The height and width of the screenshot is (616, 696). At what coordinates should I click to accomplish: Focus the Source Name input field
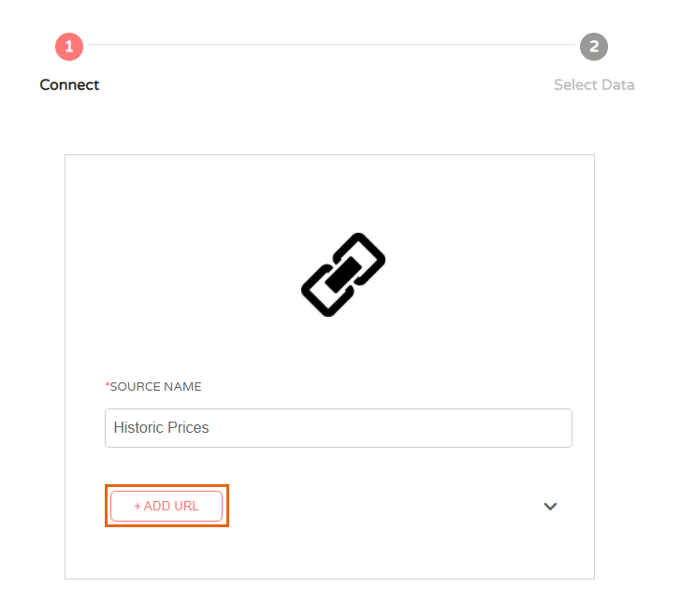point(339,428)
